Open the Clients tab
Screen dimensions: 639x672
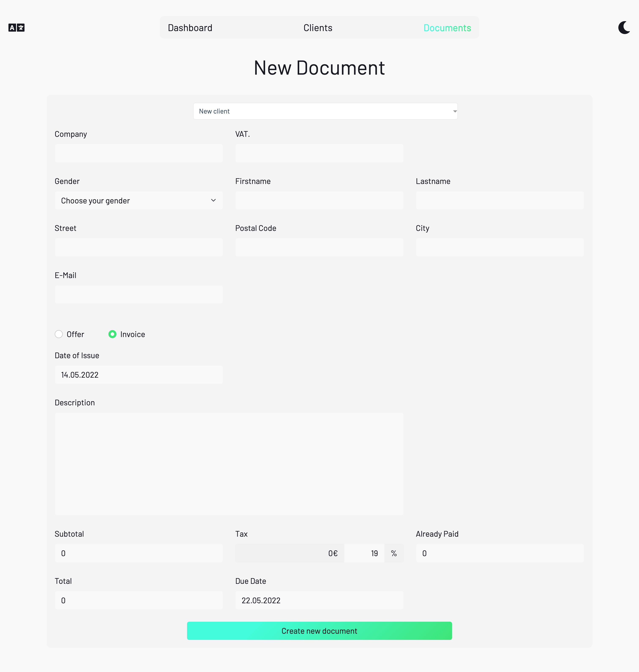318,28
